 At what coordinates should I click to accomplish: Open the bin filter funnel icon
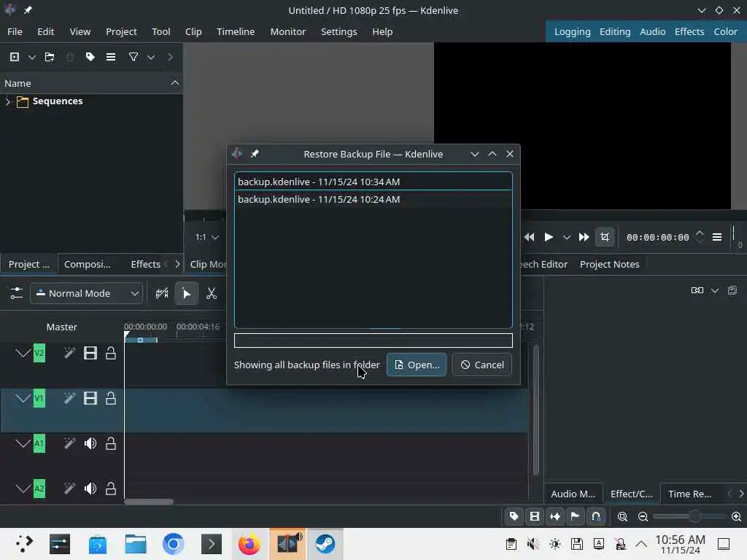pos(133,57)
